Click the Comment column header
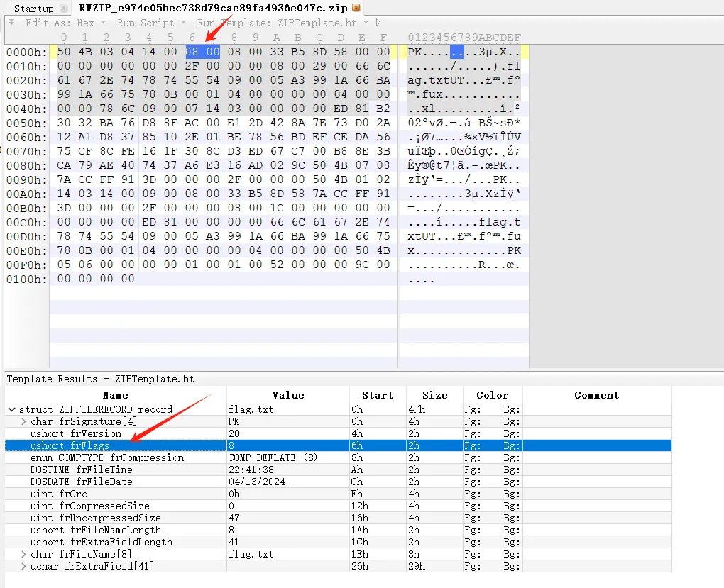Screen dimensions: 724x588 [x=596, y=395]
